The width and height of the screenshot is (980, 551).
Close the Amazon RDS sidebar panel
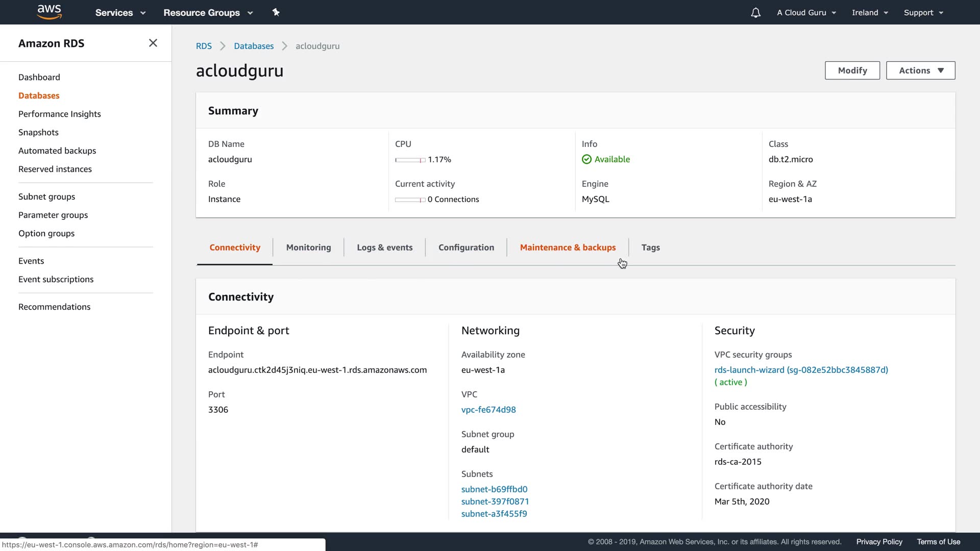[x=153, y=43]
